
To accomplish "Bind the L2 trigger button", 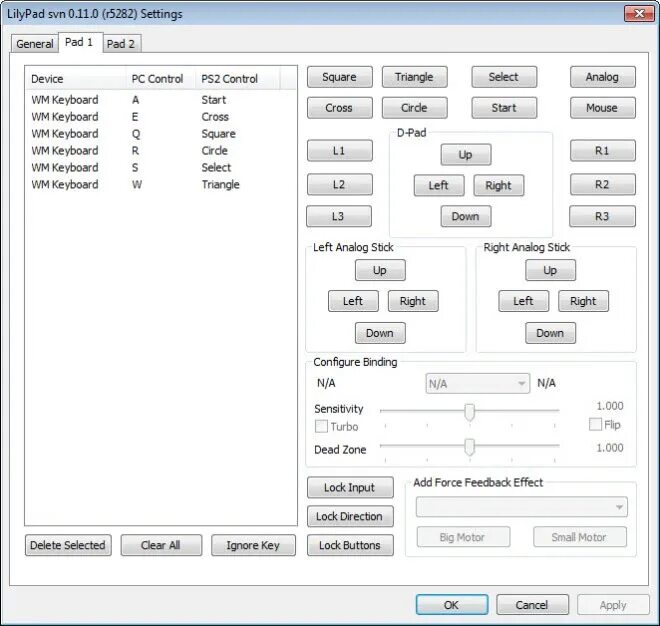I will click(339, 184).
